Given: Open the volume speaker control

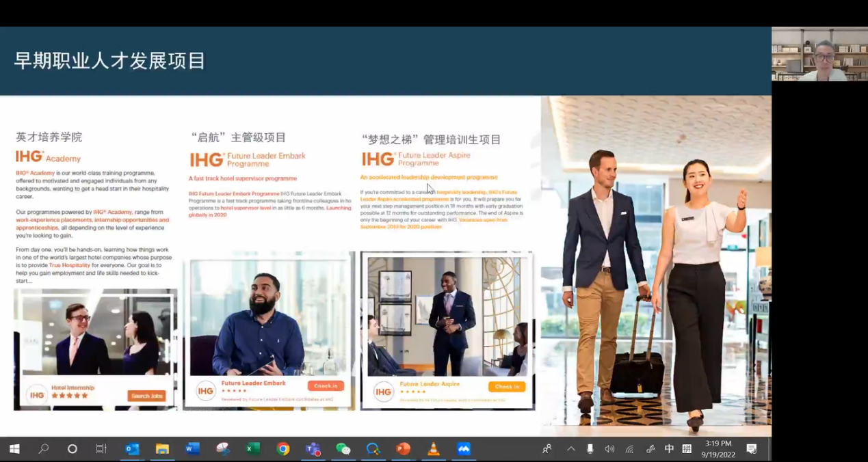Looking at the screenshot, I should click(x=609, y=449).
